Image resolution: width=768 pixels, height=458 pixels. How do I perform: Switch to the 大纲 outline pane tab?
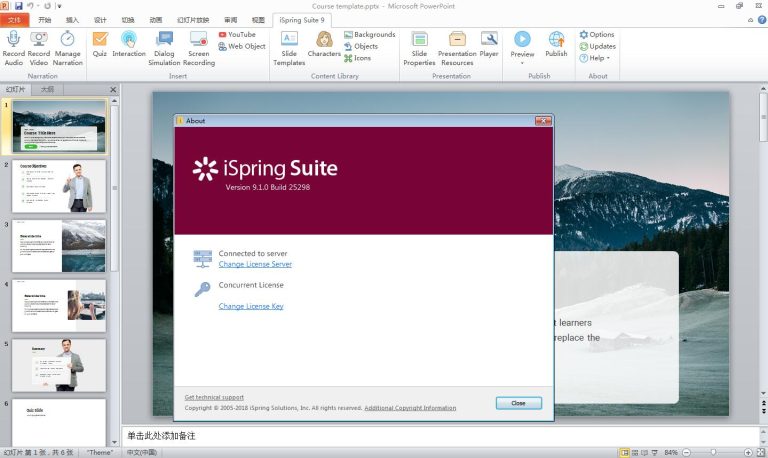click(48, 89)
